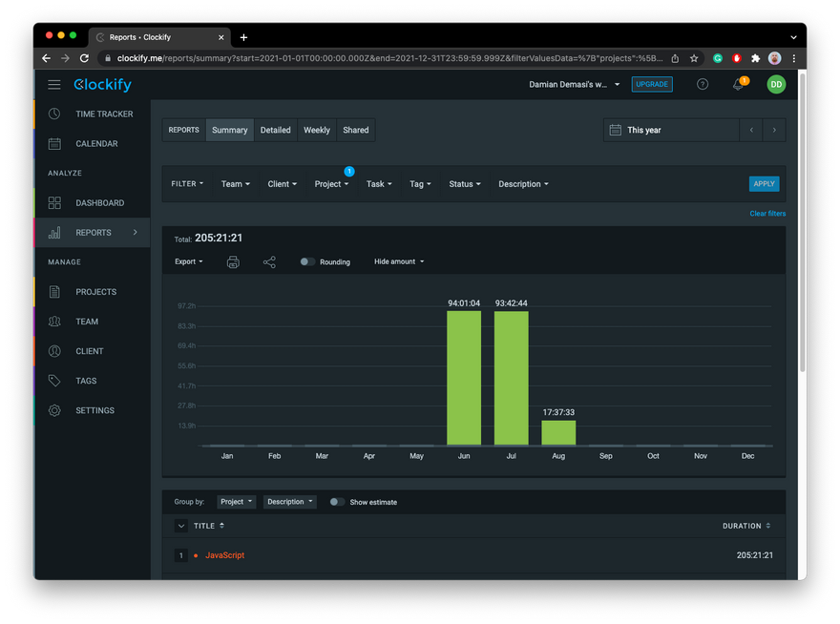Click the hamburger menu icon
This screenshot has height=624, width=840.
coord(54,85)
